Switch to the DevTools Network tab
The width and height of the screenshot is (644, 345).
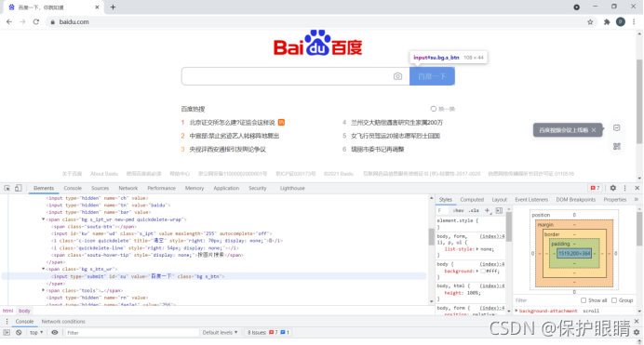coord(128,188)
